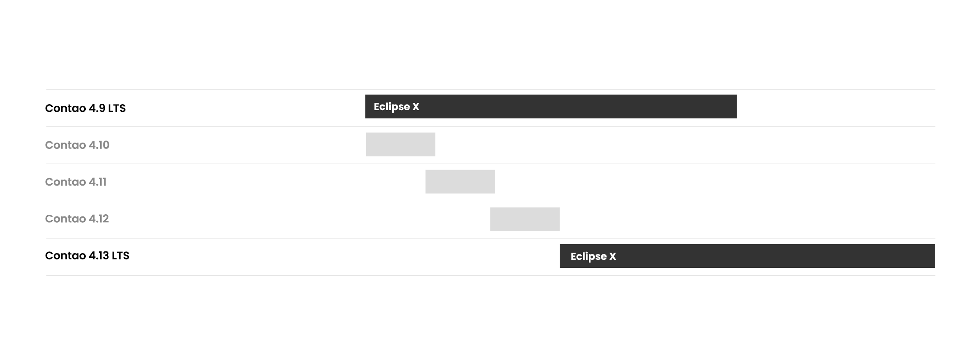Click the word LTS in Contao 4.9 label
The width and height of the screenshot is (980, 348).
coord(117,108)
